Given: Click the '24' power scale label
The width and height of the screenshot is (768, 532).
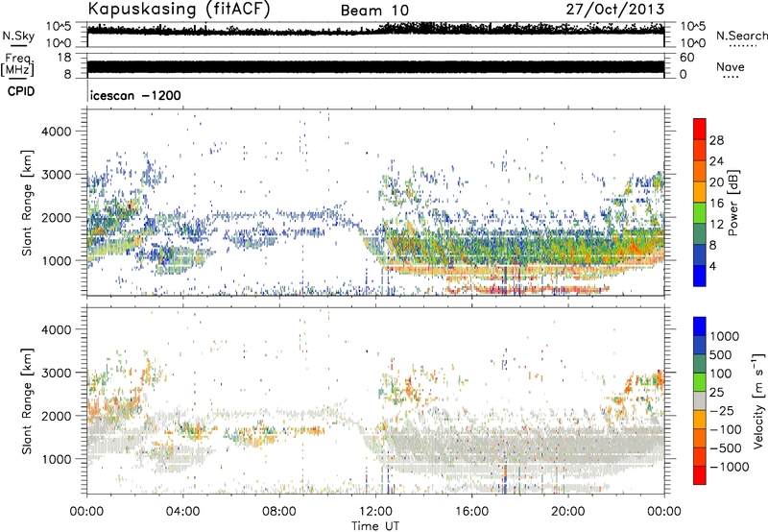Looking at the screenshot, I should click(x=716, y=161).
